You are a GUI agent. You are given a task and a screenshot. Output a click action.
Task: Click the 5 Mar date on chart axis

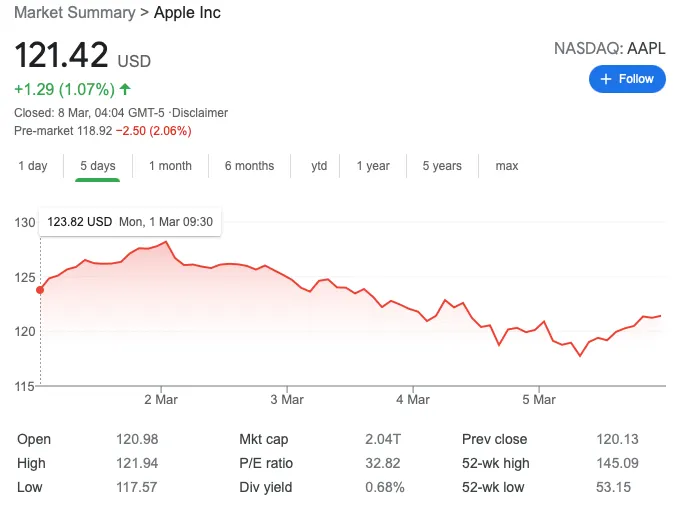[539, 399]
